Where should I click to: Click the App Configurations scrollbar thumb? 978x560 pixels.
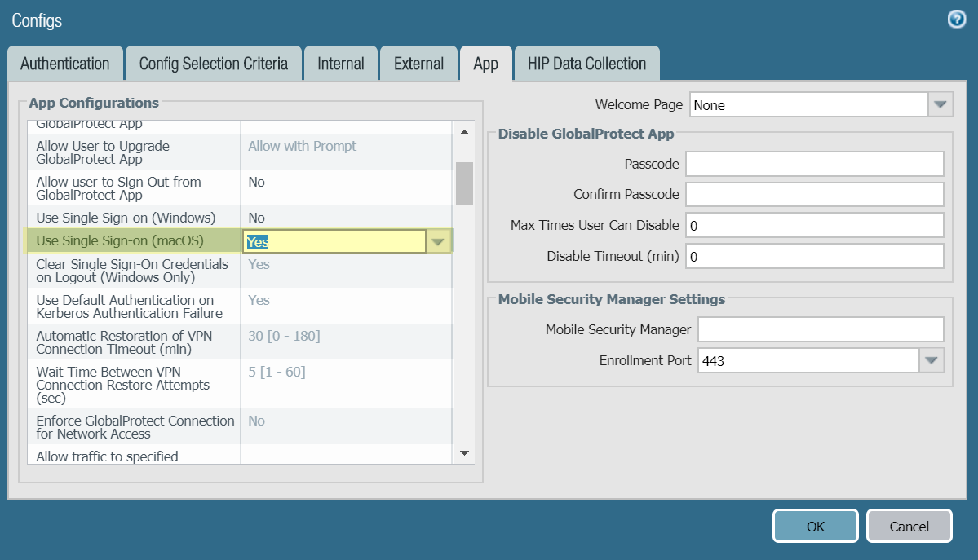[x=464, y=183]
